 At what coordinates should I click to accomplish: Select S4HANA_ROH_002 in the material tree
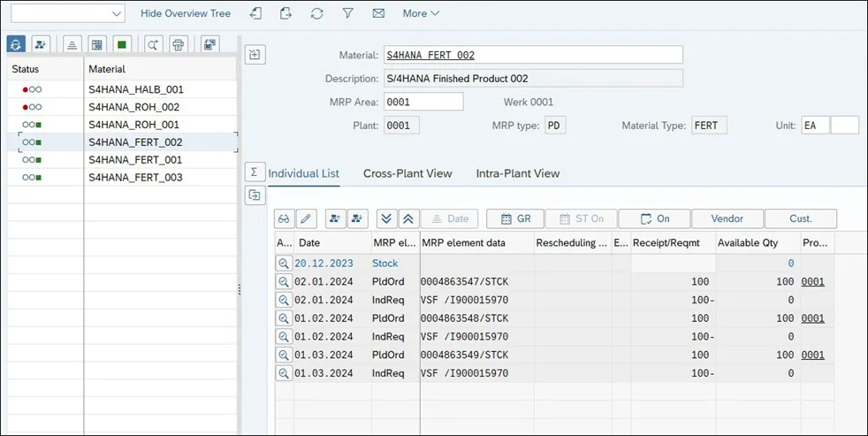click(134, 107)
